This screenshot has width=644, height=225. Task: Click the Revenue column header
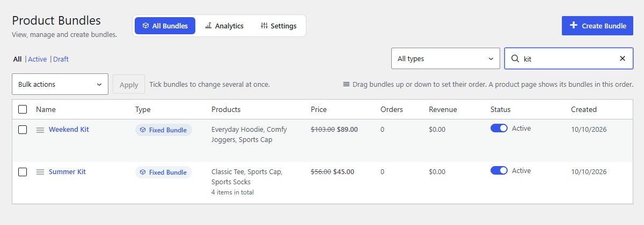(x=443, y=109)
